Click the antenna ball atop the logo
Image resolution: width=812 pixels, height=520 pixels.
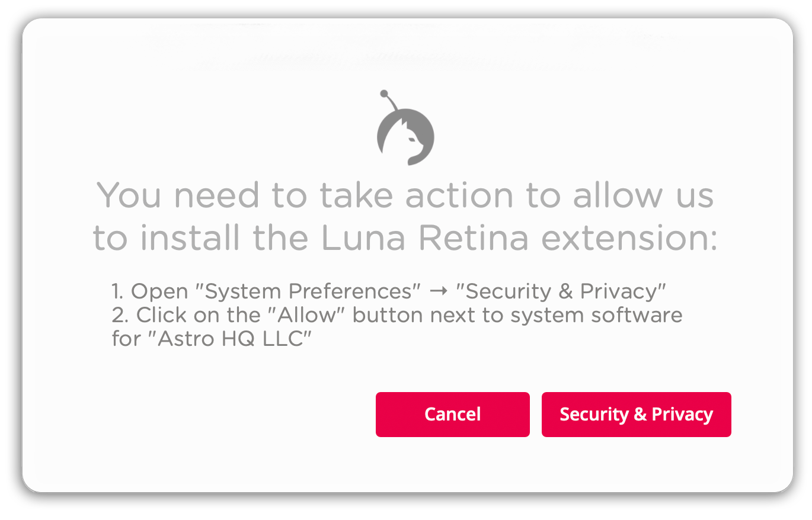[384, 94]
